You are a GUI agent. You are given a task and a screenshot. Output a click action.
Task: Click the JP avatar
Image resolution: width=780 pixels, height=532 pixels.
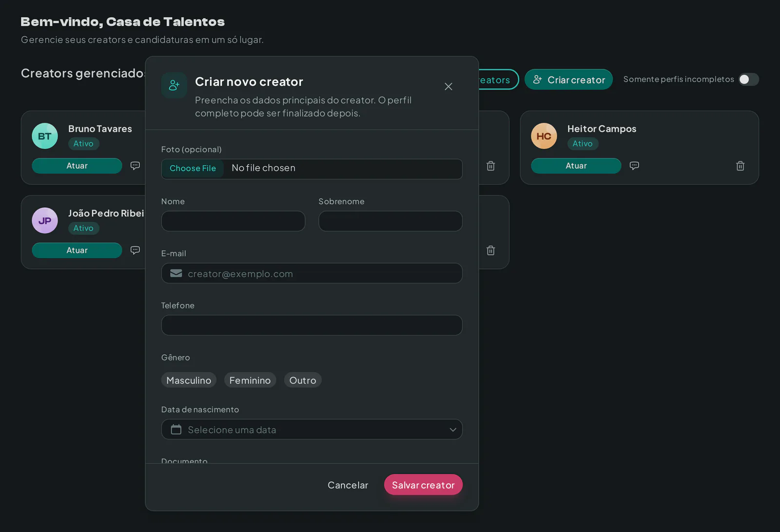pyautogui.click(x=45, y=221)
